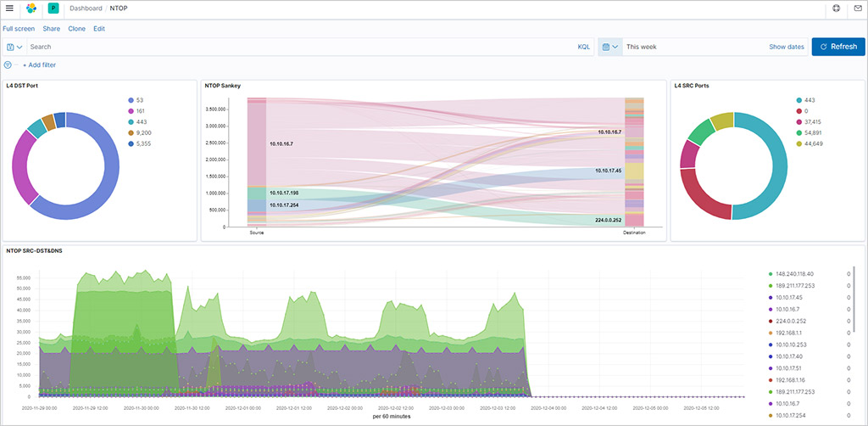Open the green P space avatar
The image size is (868, 426).
[53, 8]
